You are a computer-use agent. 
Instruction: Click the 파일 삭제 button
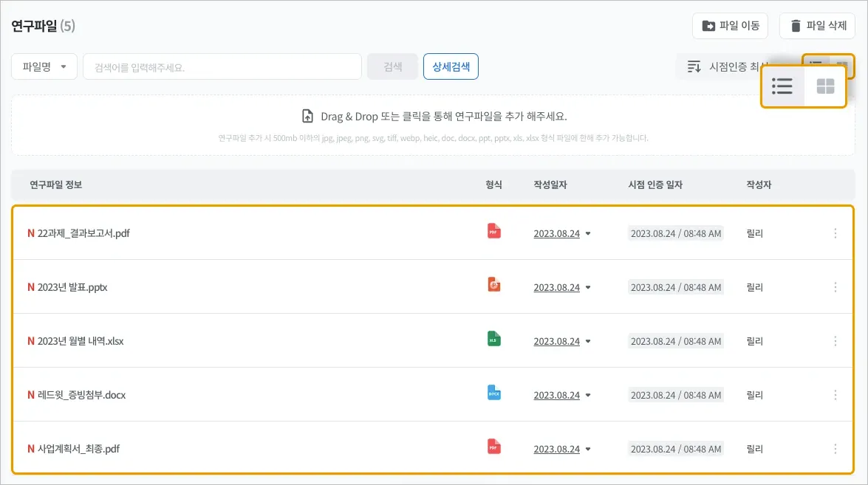click(x=817, y=26)
